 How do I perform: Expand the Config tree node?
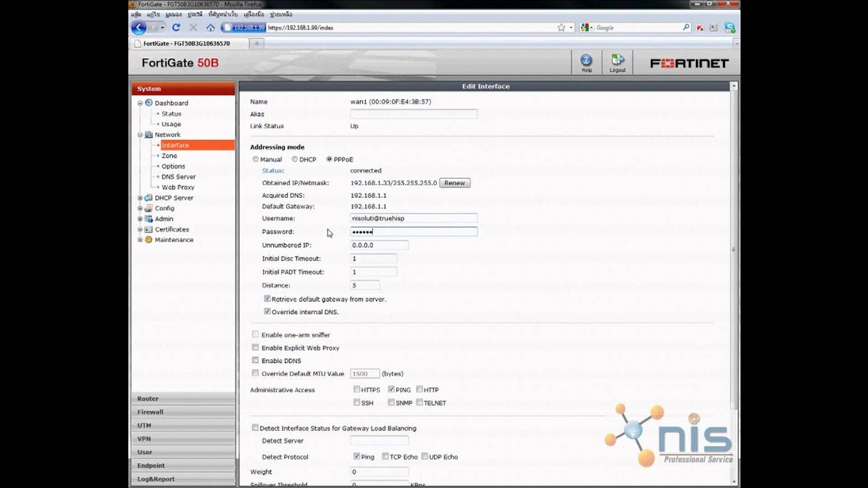tap(140, 208)
